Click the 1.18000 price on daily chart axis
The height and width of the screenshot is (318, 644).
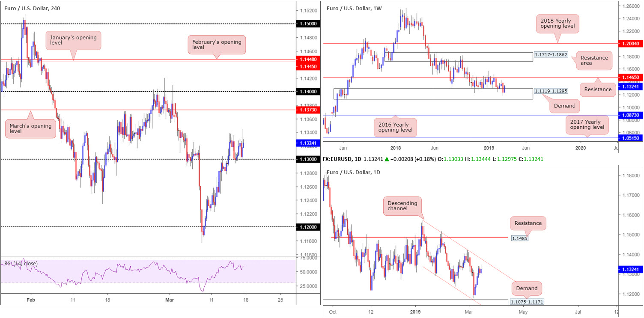click(x=632, y=175)
